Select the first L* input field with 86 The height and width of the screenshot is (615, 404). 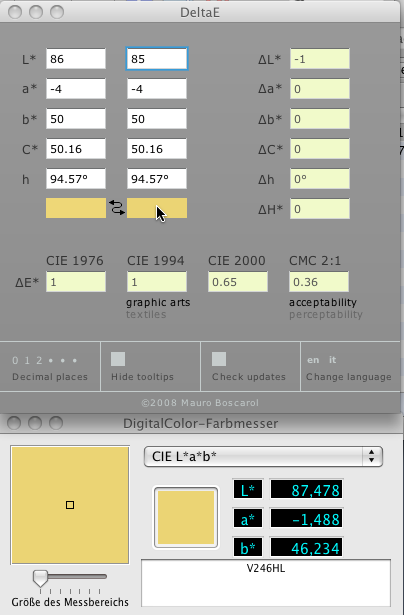tap(76, 59)
